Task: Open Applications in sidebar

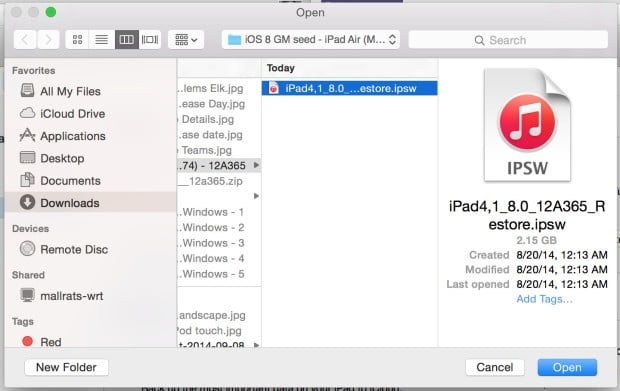Action: coord(91,136)
